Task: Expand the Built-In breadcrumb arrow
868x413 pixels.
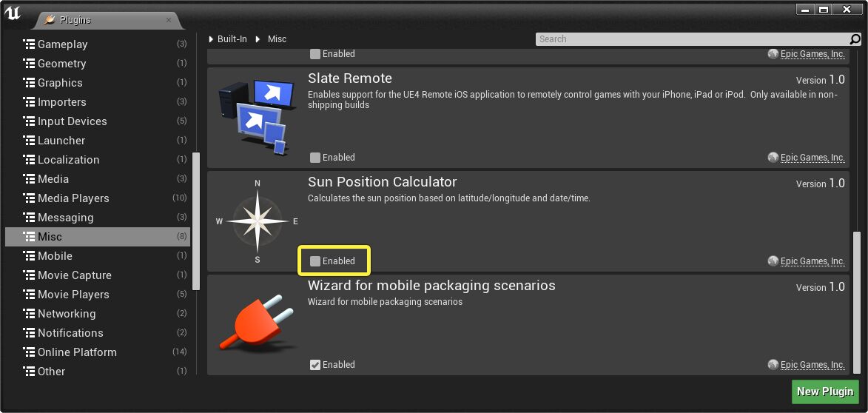Action: pyautogui.click(x=211, y=39)
